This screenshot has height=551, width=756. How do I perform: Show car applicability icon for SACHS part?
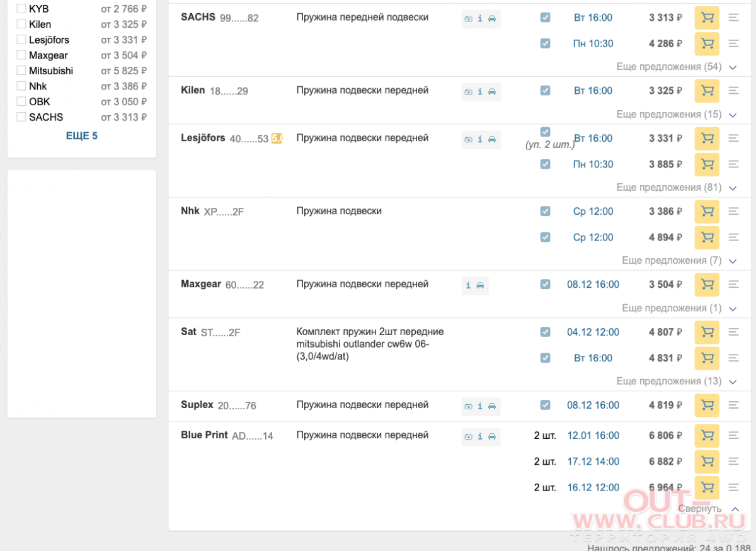(x=492, y=19)
